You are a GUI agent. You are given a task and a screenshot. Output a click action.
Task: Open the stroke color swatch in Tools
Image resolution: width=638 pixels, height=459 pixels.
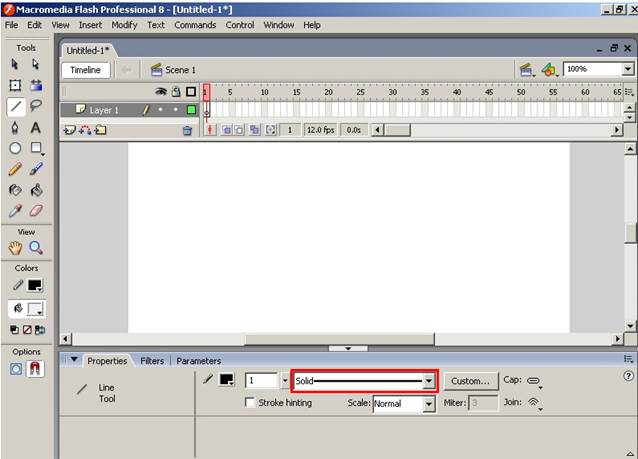point(35,286)
